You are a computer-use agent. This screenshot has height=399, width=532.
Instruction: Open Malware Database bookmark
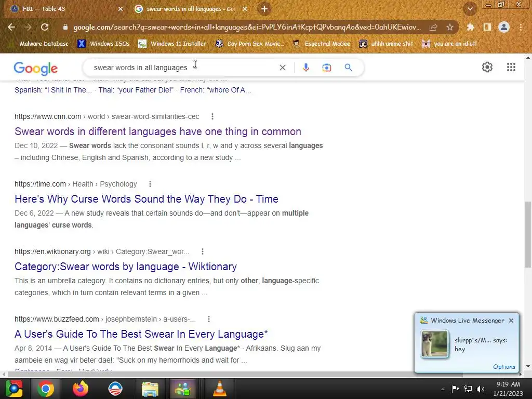39,44
